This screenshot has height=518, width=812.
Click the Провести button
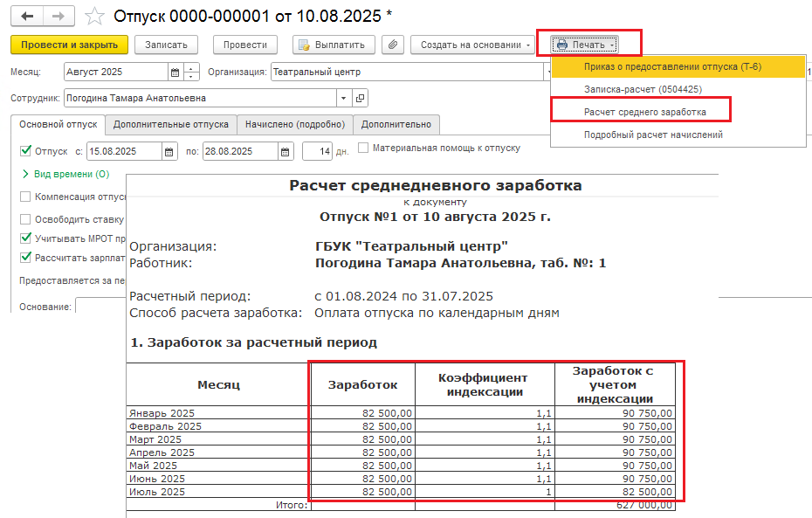(x=245, y=45)
